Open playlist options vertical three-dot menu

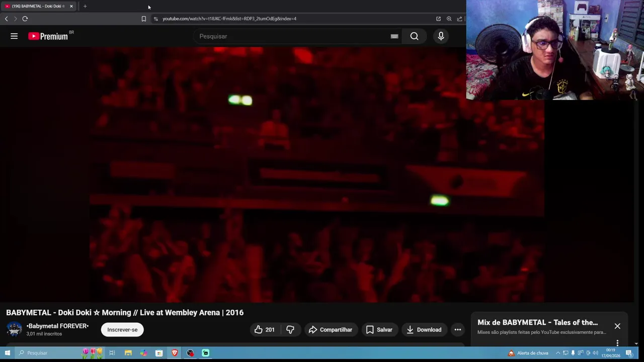point(617,343)
